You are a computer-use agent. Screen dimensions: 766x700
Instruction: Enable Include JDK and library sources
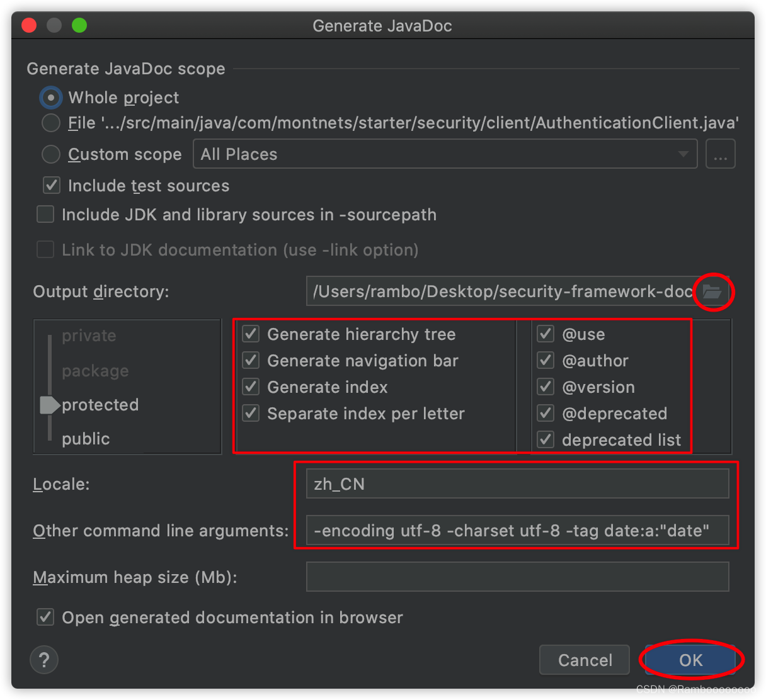pos(45,214)
